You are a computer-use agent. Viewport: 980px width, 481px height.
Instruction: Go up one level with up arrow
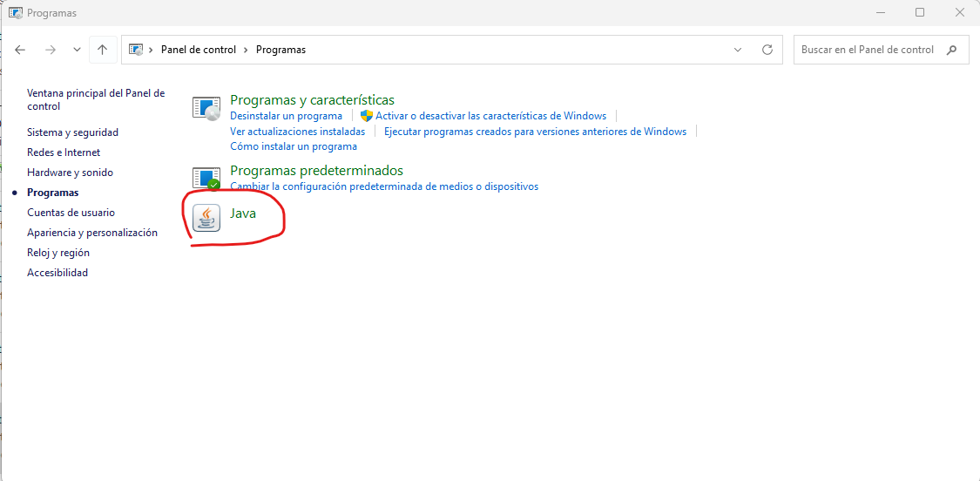[x=103, y=50]
